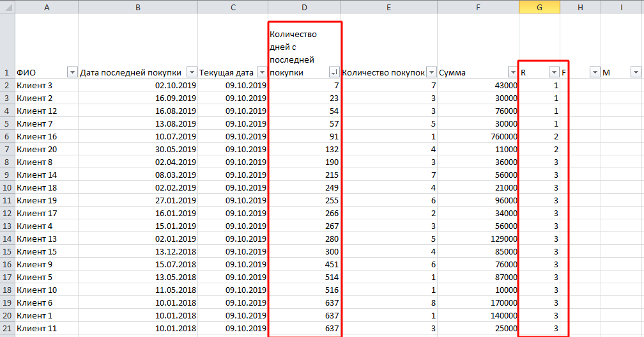Image resolution: width=644 pixels, height=337 pixels.
Task: Select the date cell 30.05.2019
Action: point(138,149)
